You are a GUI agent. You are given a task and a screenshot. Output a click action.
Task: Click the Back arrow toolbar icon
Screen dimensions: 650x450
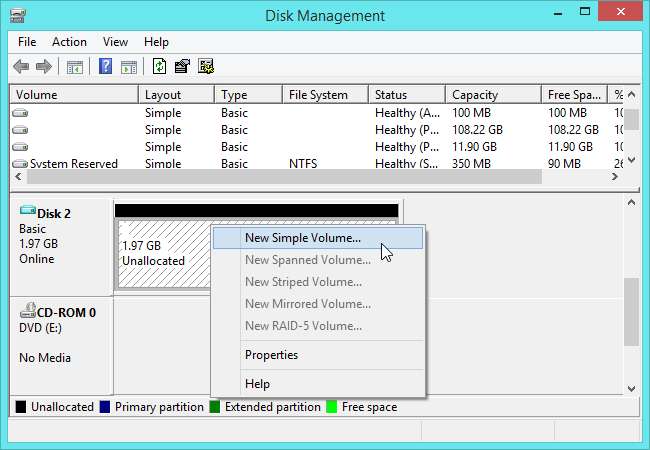[x=21, y=66]
